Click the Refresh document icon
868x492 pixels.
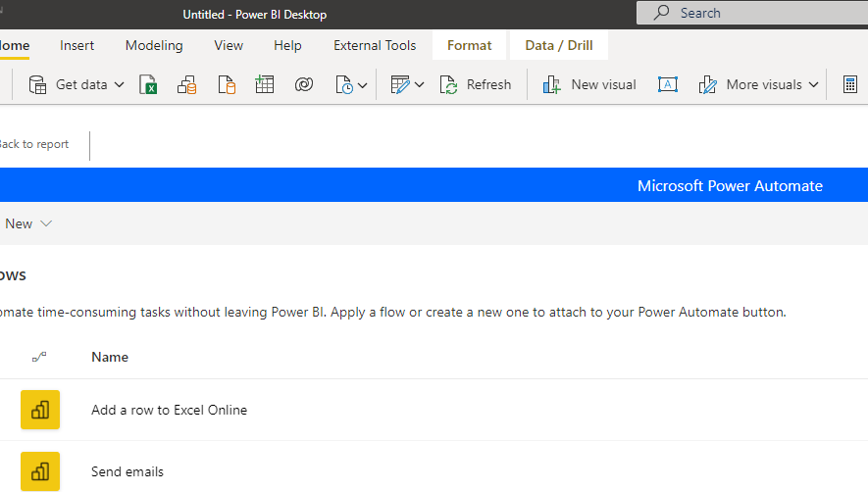448,84
